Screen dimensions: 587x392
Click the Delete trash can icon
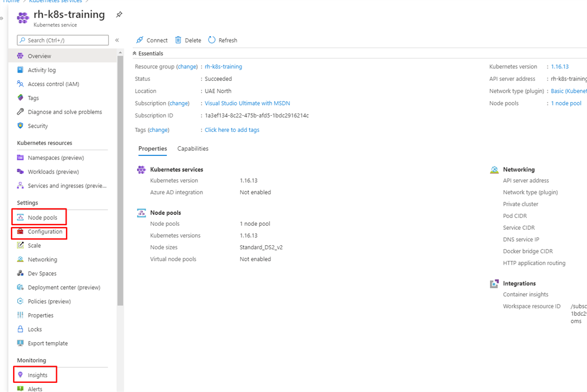click(178, 40)
